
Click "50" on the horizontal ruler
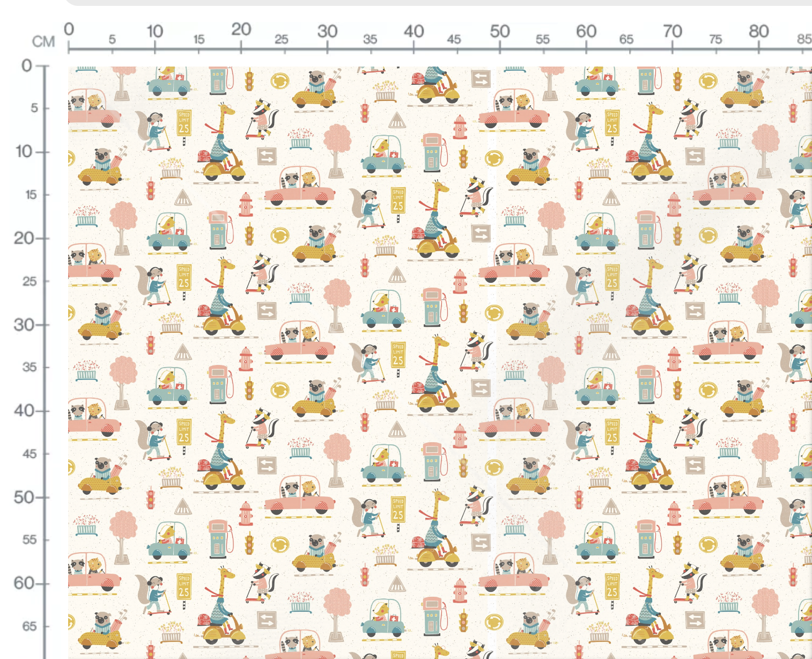pyautogui.click(x=500, y=31)
